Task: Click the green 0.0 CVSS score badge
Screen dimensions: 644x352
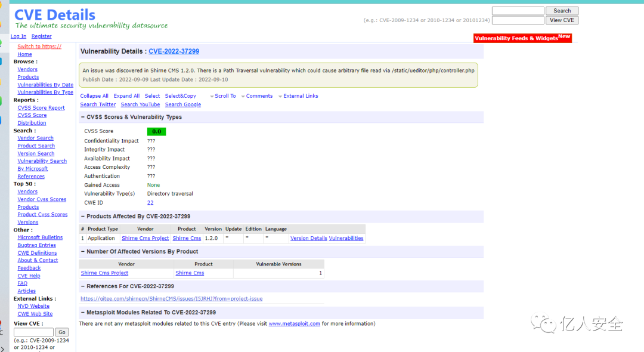Action: 156,131
